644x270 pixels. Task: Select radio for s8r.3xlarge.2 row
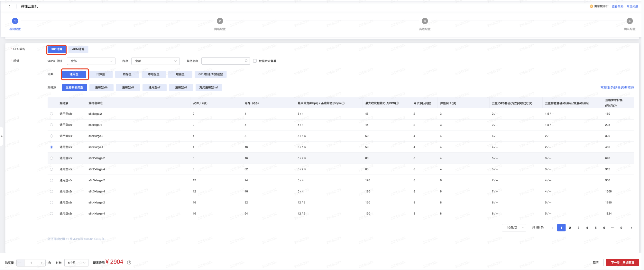[x=51, y=180]
